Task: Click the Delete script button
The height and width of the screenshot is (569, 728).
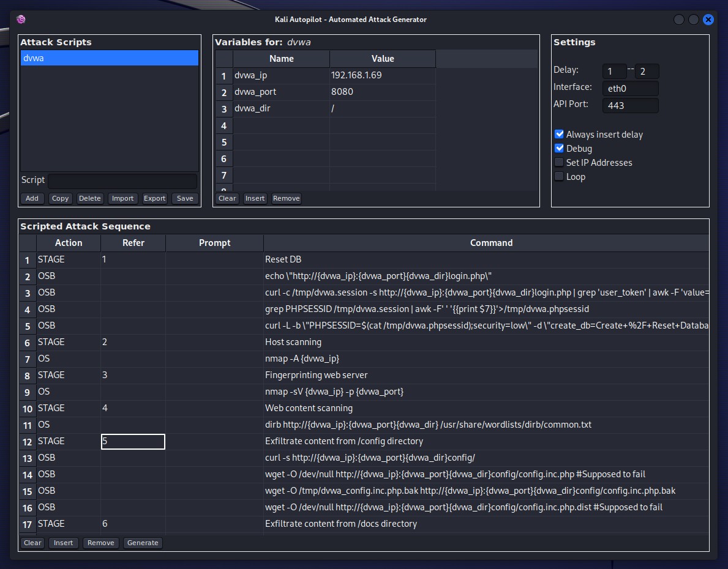Action: 89,198
